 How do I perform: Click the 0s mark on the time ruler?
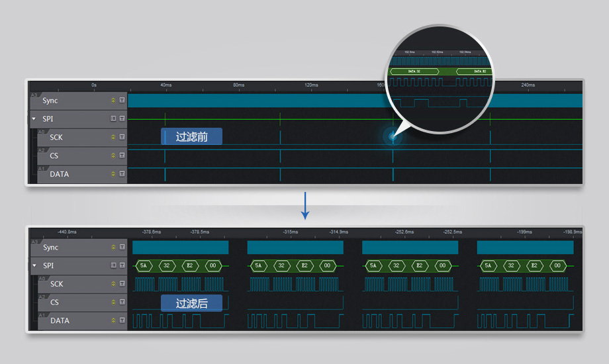click(x=94, y=85)
